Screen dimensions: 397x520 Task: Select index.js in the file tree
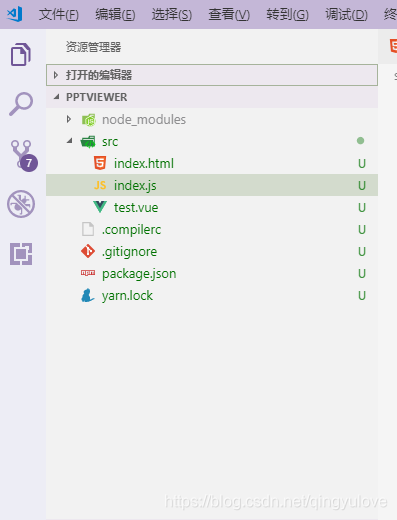pos(212,185)
